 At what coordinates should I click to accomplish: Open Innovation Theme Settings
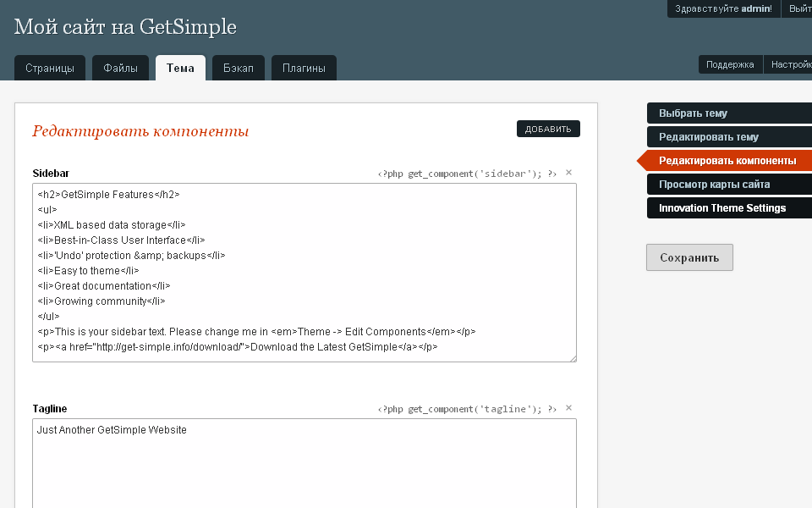coord(722,208)
